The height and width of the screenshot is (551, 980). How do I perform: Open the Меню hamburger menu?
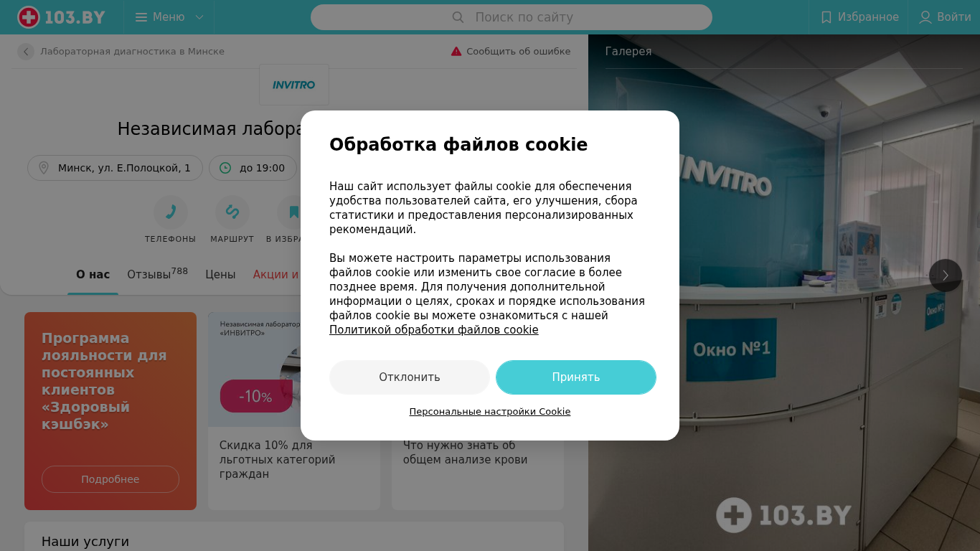pos(169,17)
